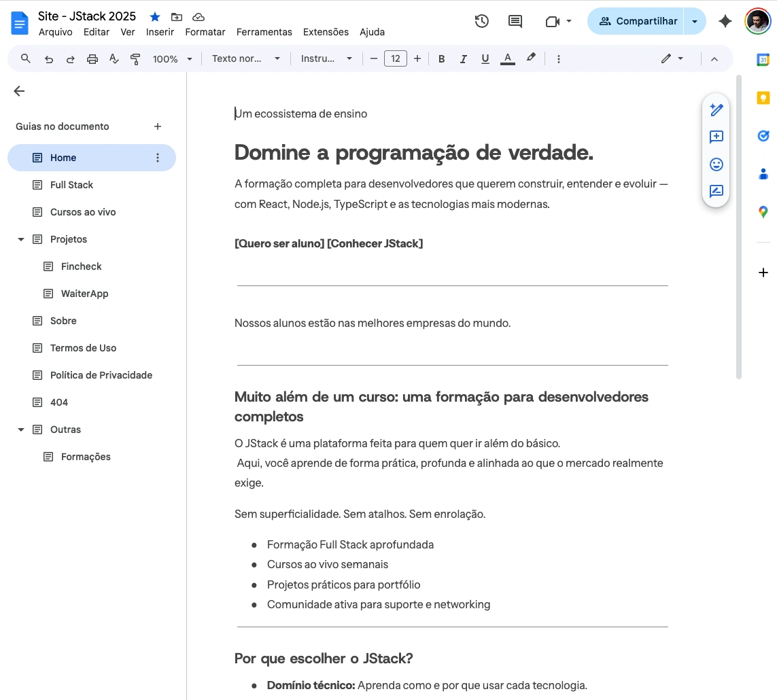
Task: Decrease the font size
Action: (x=374, y=59)
